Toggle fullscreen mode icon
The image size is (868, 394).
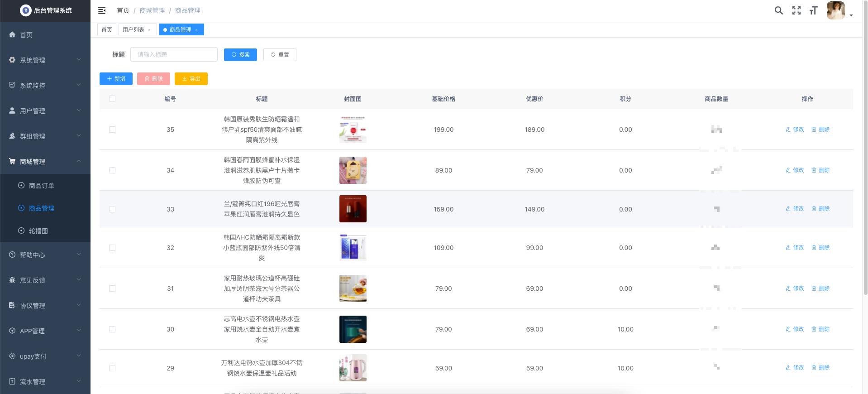[x=796, y=10]
